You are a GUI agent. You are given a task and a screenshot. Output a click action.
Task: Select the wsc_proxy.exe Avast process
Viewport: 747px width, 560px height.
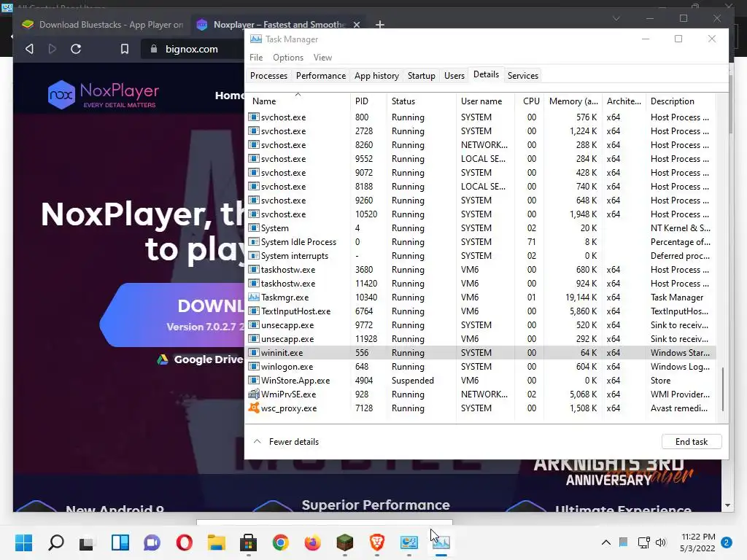click(x=481, y=408)
